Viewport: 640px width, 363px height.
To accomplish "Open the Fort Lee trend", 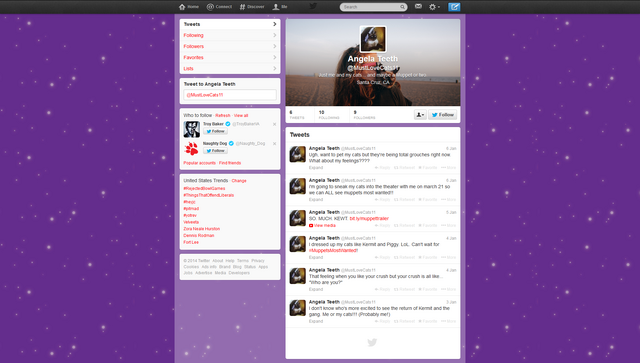I will point(191,242).
